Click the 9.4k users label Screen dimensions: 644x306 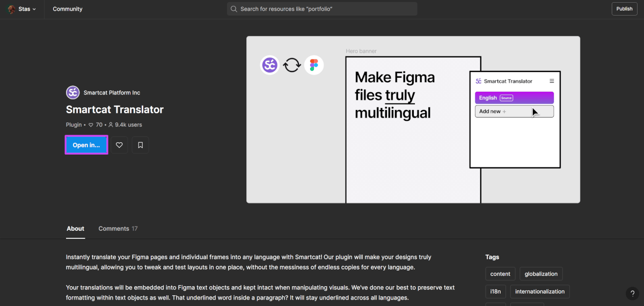point(125,125)
